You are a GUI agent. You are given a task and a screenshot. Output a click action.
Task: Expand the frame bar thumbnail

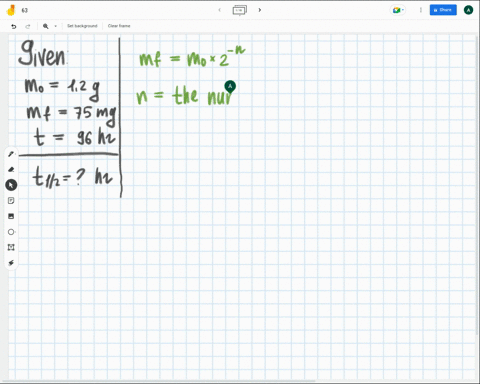(239, 10)
